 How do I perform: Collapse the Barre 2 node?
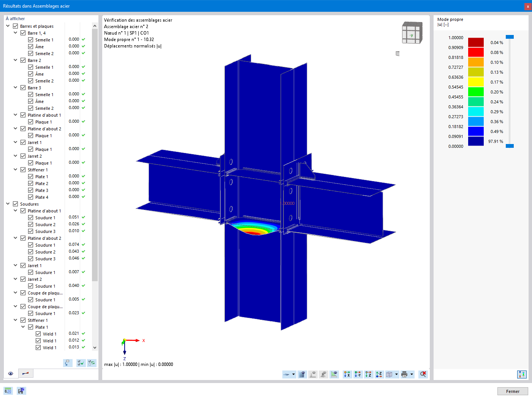pos(16,60)
